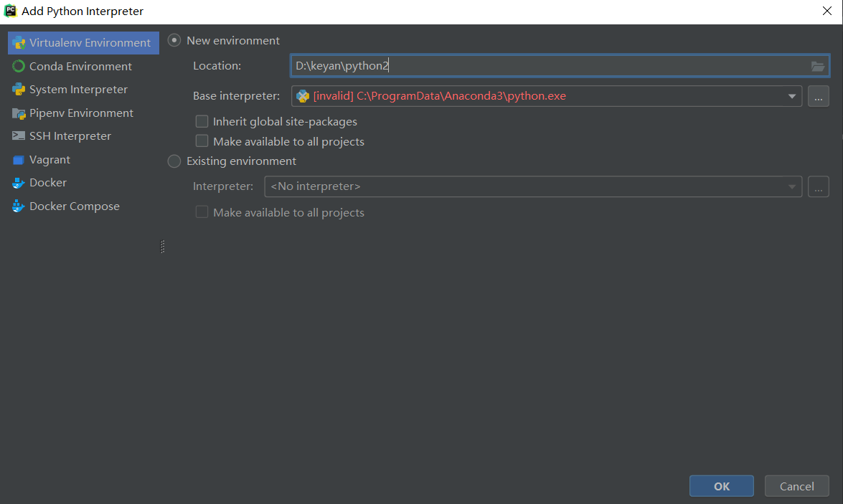Image resolution: width=843 pixels, height=504 pixels.
Task: Switch to SSH Interpreter option
Action: click(70, 136)
